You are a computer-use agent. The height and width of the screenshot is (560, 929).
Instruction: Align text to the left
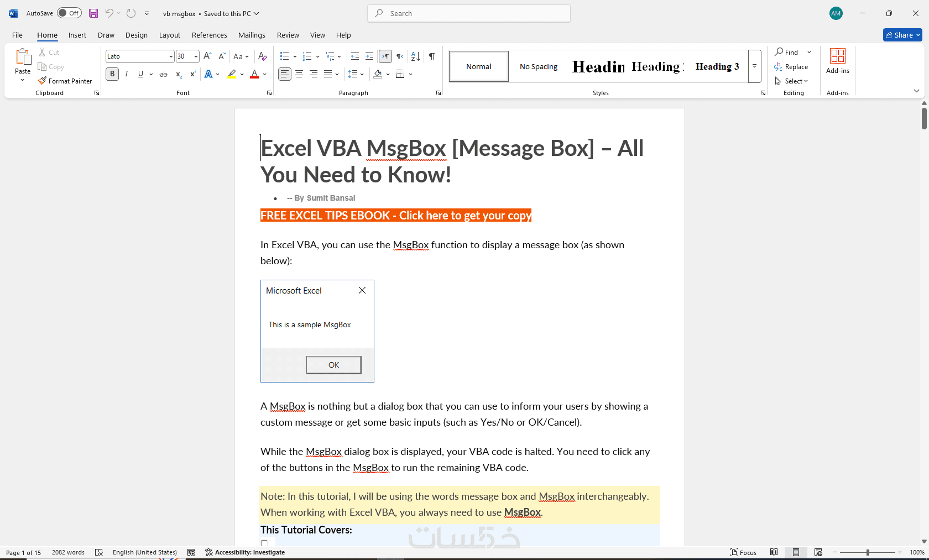coord(285,74)
